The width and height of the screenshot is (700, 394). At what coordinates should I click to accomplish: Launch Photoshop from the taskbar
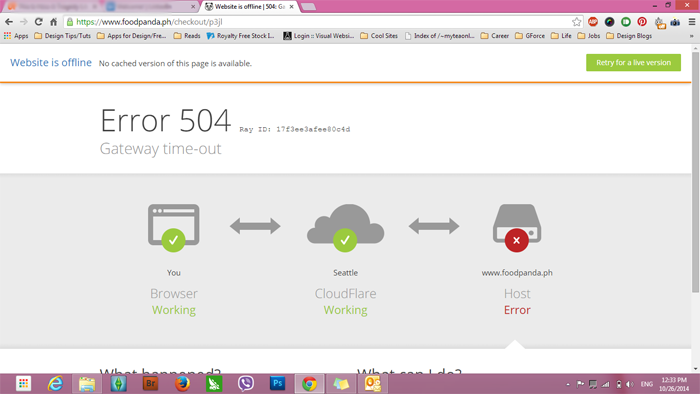click(x=277, y=383)
